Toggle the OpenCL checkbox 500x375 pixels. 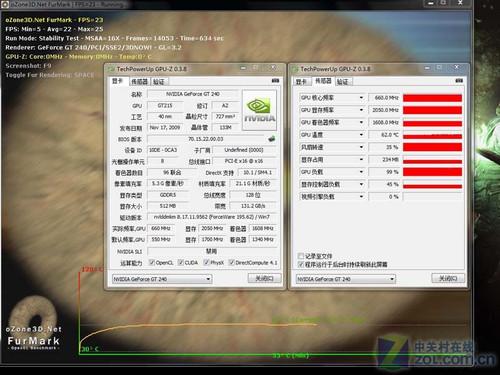click(x=152, y=262)
